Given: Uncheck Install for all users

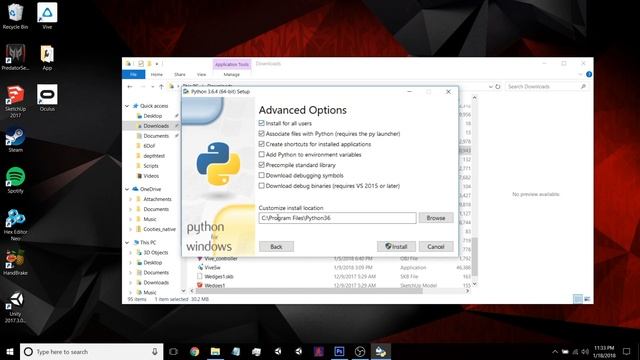Looking at the screenshot, I should pyautogui.click(x=262, y=123).
